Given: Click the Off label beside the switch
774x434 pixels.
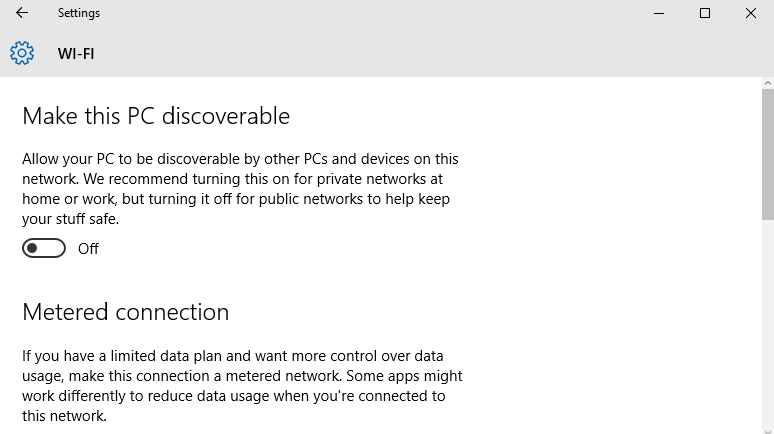Looking at the screenshot, I should click(x=88, y=248).
